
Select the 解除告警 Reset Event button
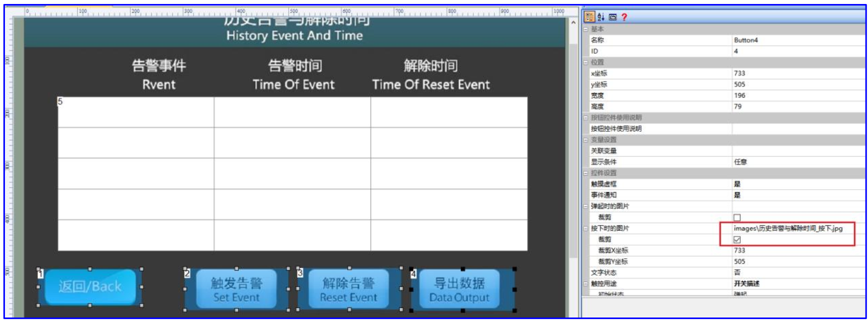point(348,289)
